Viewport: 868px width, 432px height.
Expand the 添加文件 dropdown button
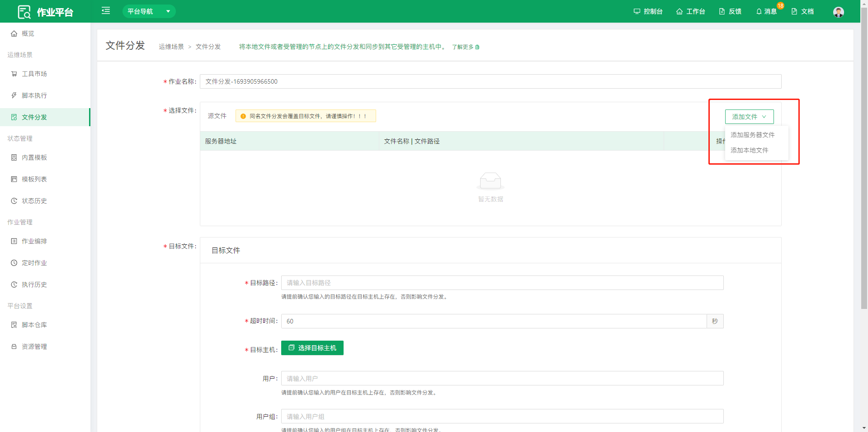pos(749,117)
